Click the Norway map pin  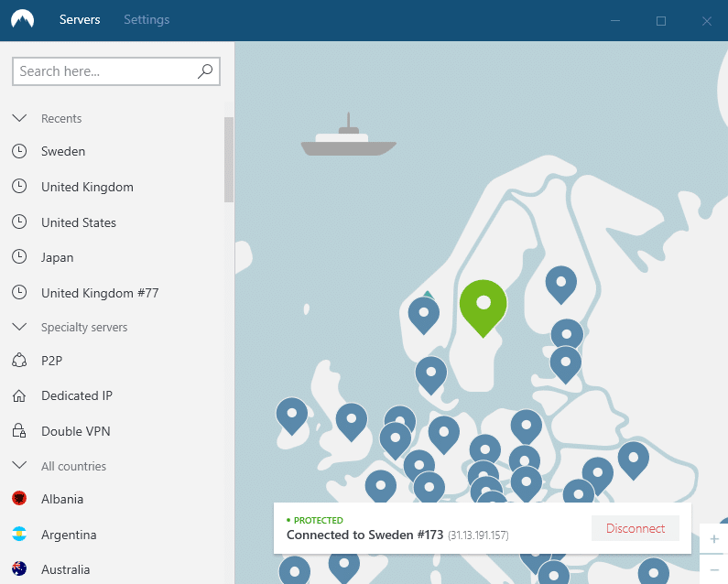[x=424, y=315]
